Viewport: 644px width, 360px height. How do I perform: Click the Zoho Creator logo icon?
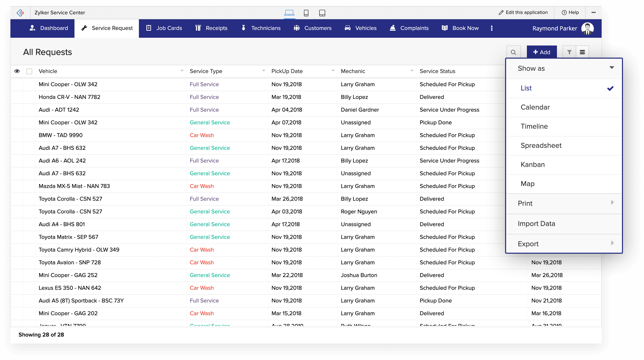[x=20, y=13]
